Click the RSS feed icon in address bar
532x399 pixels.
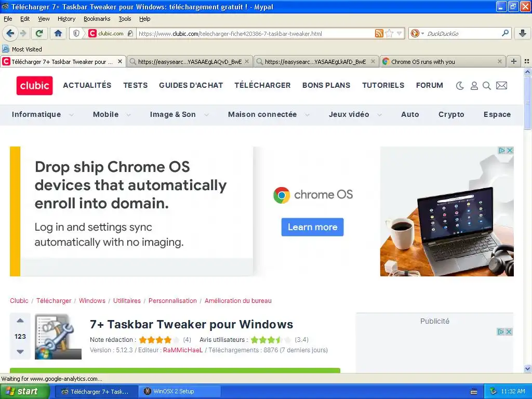379,33
